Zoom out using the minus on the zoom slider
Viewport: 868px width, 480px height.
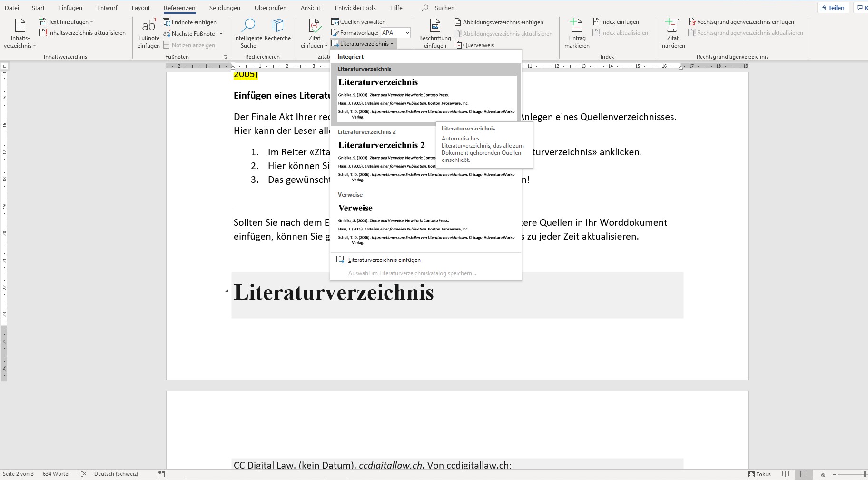834,474
